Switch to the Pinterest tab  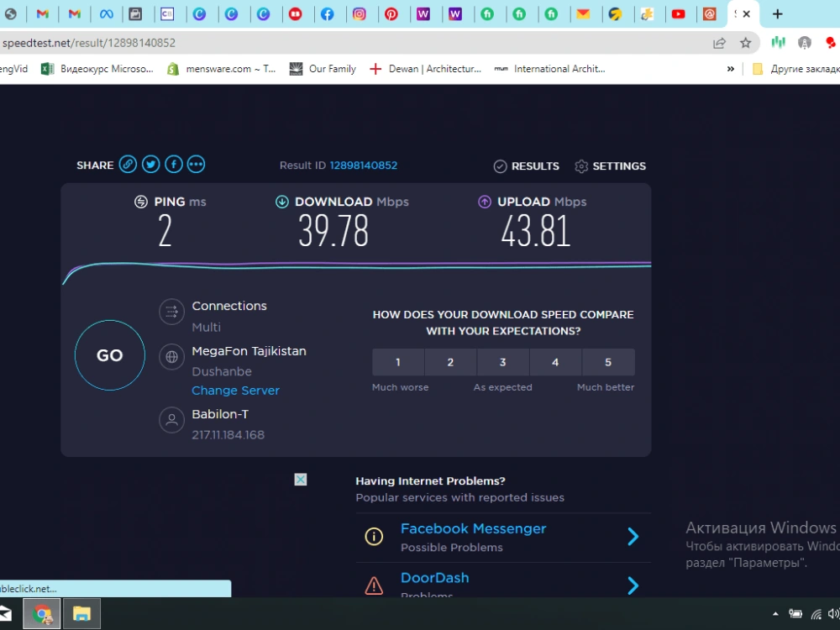(x=391, y=14)
